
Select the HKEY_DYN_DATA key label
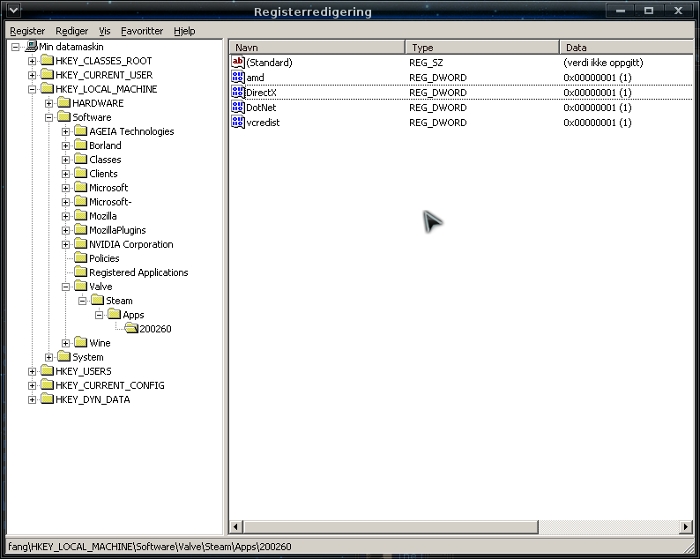tap(93, 400)
